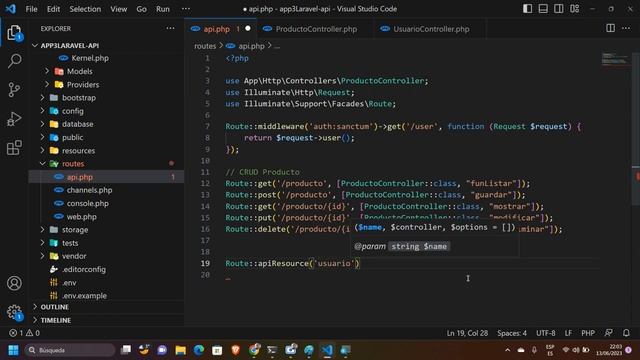Screen dimensions: 640x360
Task: Open File Explorer from the taskbar
Action: (180, 350)
